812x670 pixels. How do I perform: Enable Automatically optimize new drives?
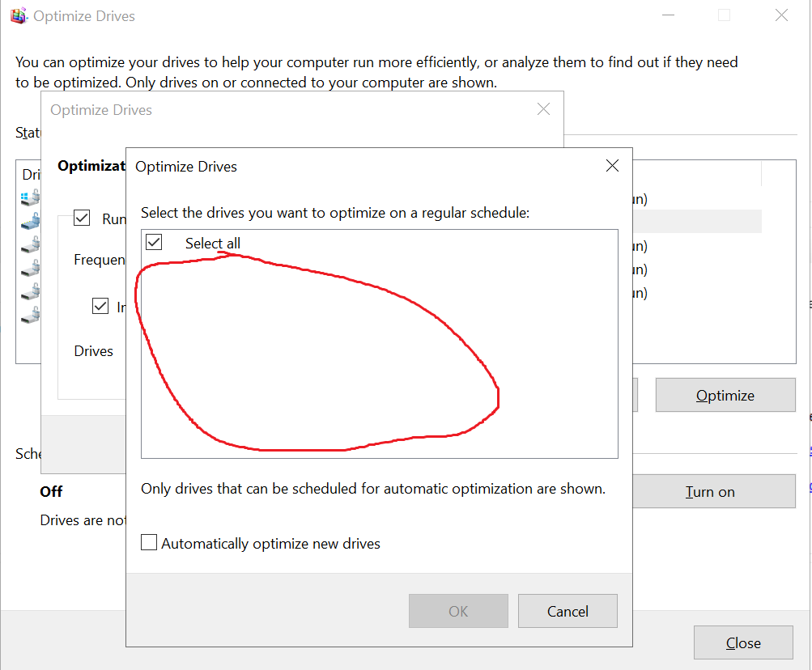click(x=149, y=543)
